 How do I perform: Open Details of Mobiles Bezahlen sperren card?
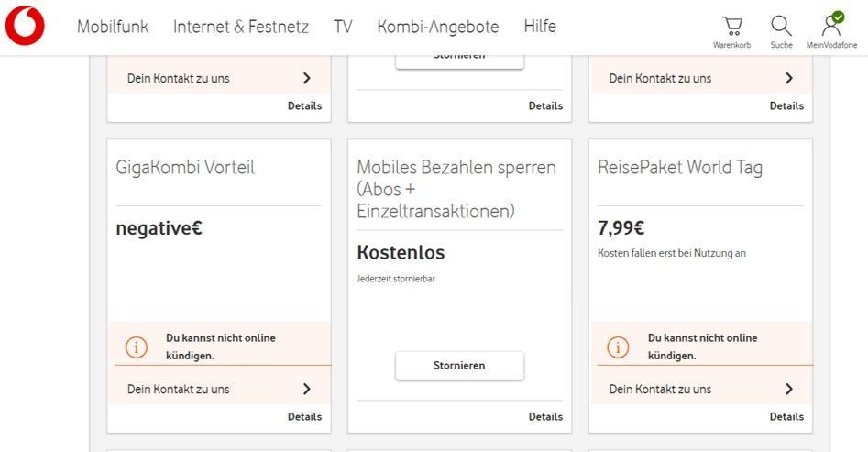(545, 416)
